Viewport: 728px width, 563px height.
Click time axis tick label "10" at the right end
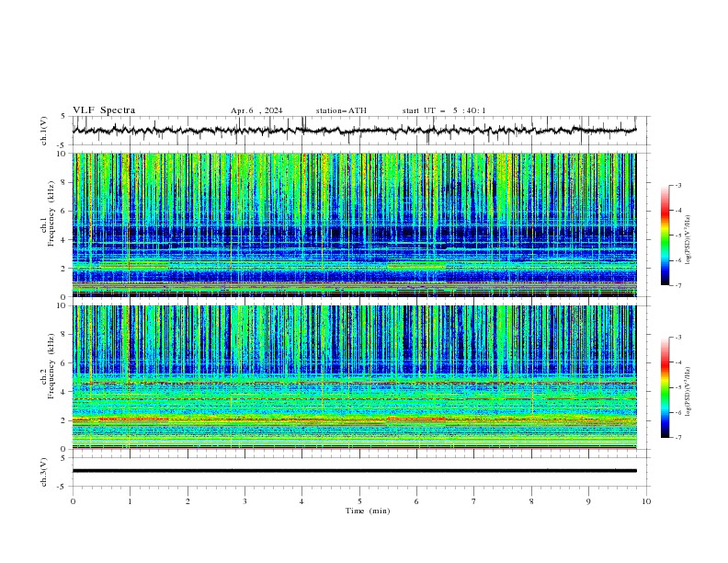click(646, 501)
